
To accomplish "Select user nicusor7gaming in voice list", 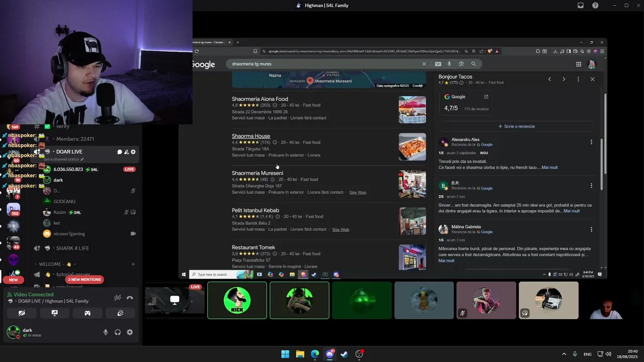I will coord(69,234).
